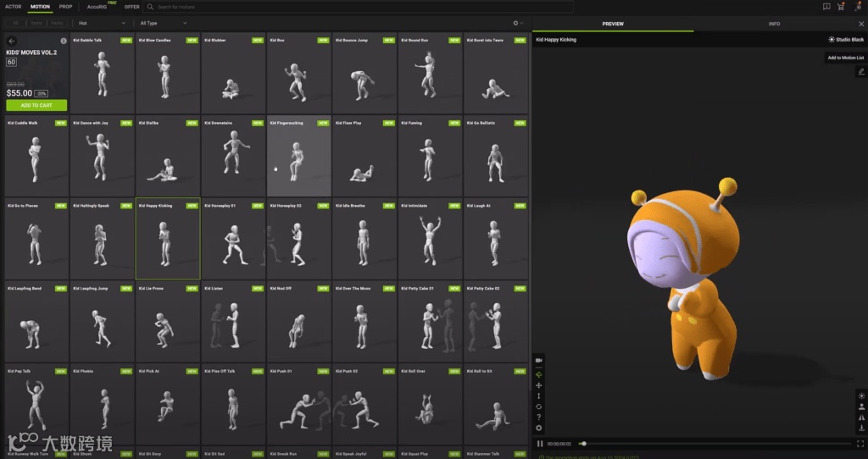Viewport: 868px width, 459px height.
Task: Switch to the PREVIEW tab
Action: point(613,24)
